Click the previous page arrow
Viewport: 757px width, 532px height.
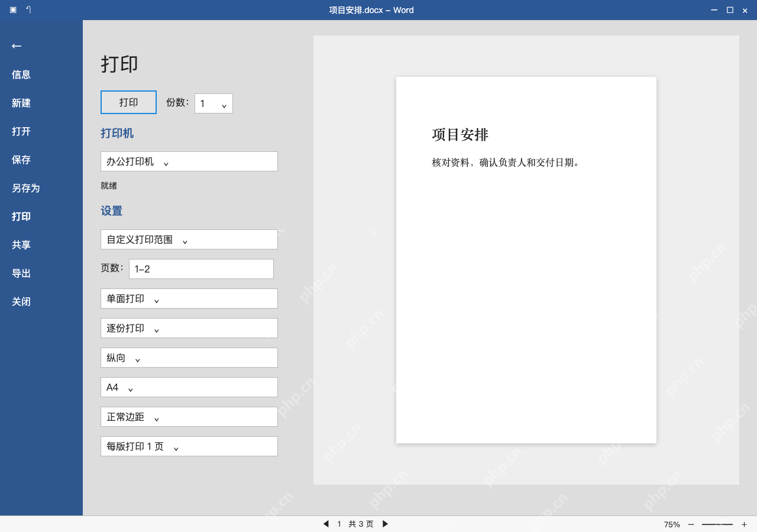click(325, 524)
